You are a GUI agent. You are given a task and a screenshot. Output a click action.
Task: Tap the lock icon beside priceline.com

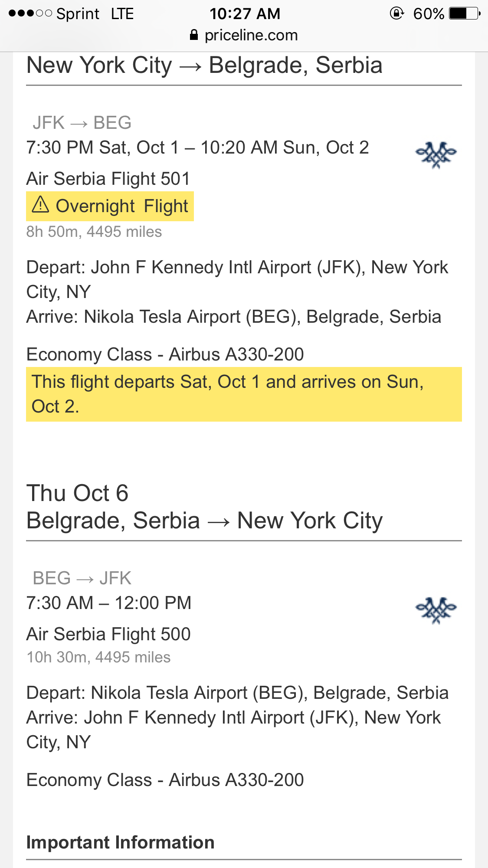pyautogui.click(x=194, y=35)
